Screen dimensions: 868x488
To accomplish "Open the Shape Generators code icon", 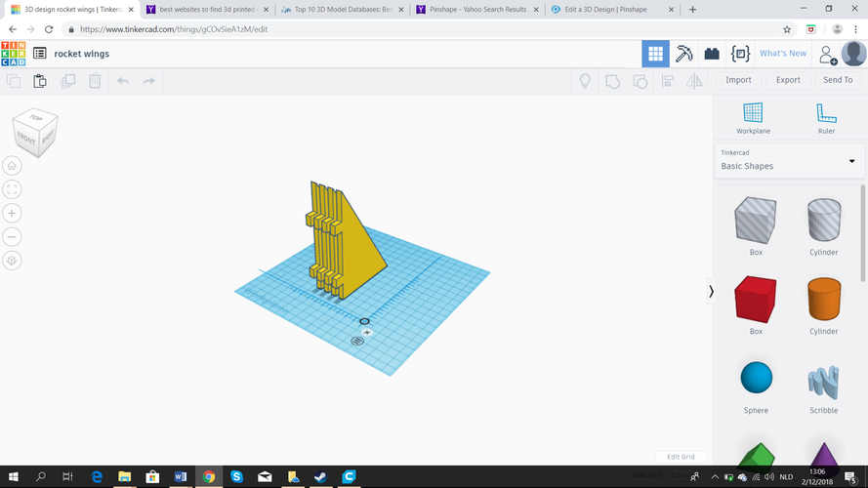I will (740, 54).
